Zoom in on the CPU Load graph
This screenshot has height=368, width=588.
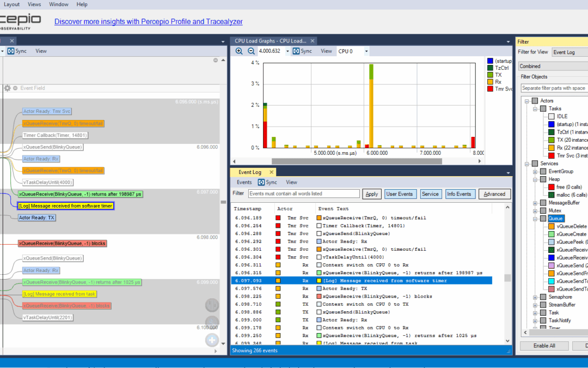pos(239,51)
